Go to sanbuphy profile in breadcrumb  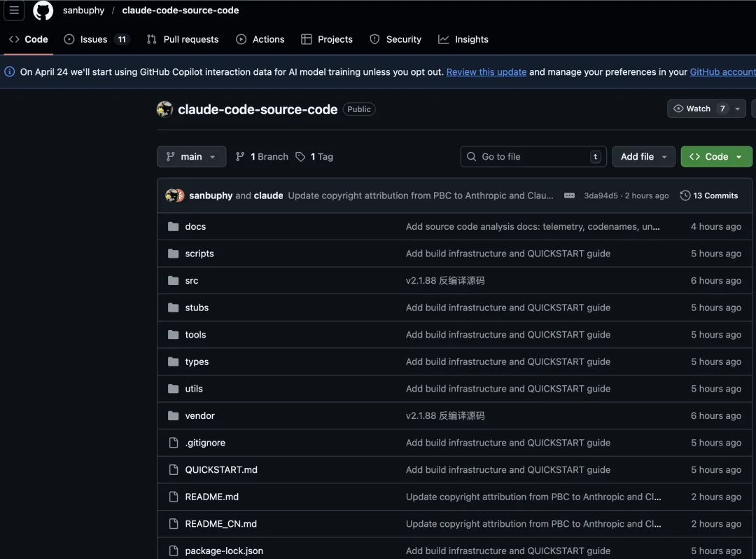click(83, 10)
